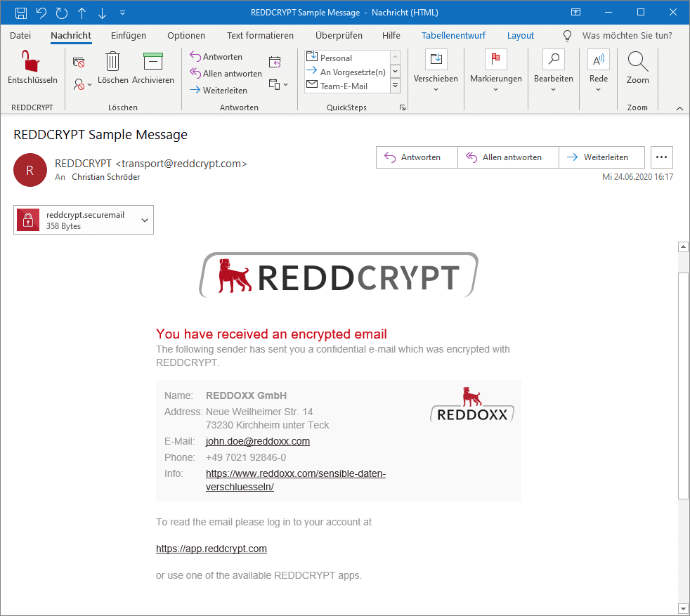The width and height of the screenshot is (690, 616).
Task: Switch to the Tabellenentwurf tab
Action: pyautogui.click(x=453, y=36)
